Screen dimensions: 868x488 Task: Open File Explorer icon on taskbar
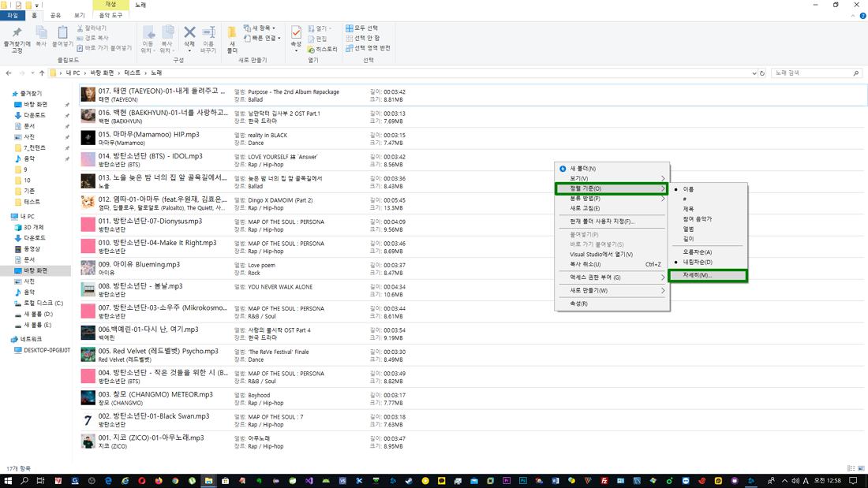(x=208, y=481)
